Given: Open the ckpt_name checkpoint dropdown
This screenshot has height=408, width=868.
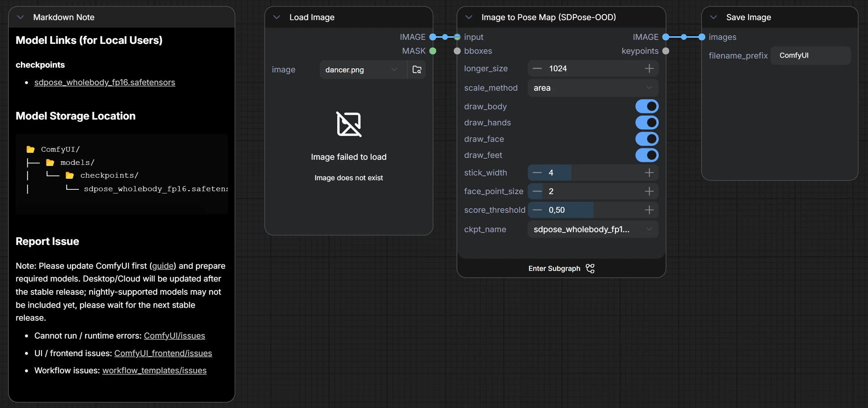Looking at the screenshot, I should click(x=593, y=229).
